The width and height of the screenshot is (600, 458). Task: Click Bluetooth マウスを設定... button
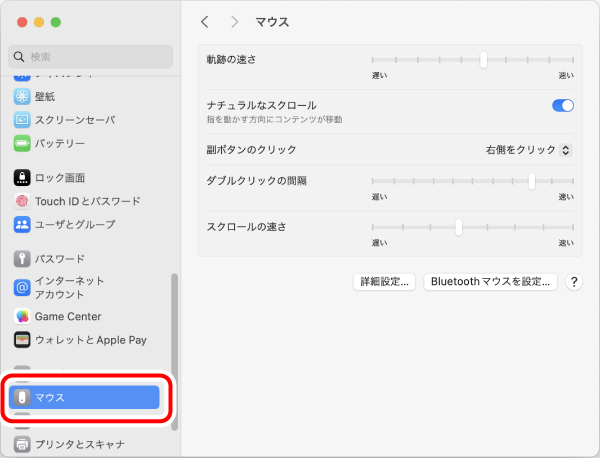tap(490, 282)
